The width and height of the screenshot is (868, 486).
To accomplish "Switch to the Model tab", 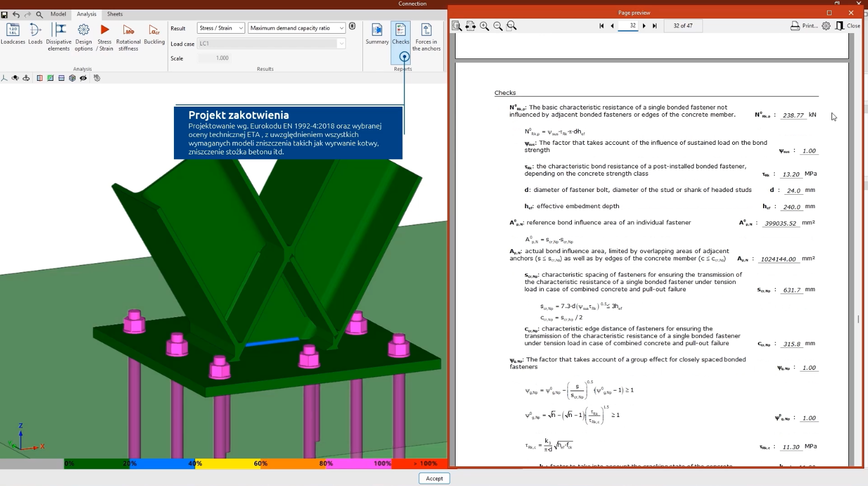I will (x=58, y=14).
